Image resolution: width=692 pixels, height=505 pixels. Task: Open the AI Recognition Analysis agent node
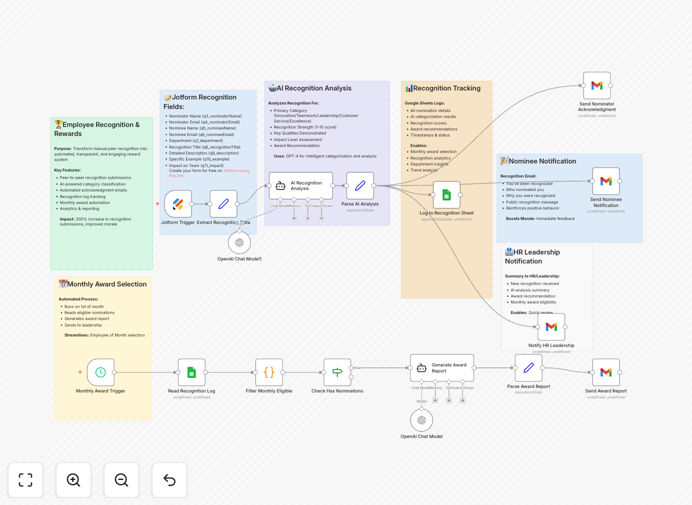[301, 186]
